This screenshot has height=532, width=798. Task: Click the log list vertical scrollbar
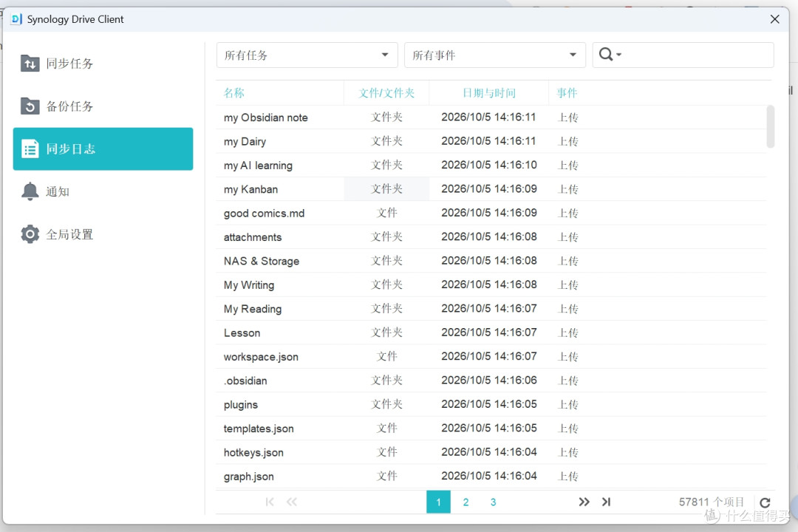[x=771, y=126]
